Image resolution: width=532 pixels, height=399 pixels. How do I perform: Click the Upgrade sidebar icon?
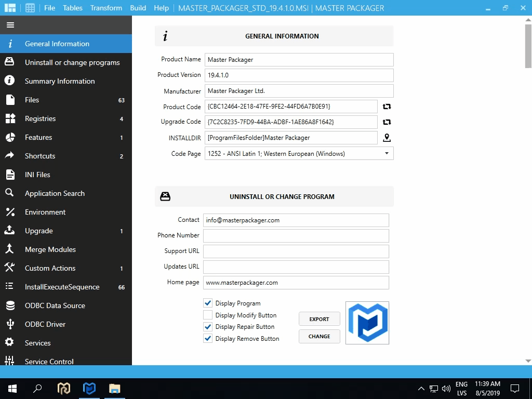pyautogui.click(x=9, y=230)
